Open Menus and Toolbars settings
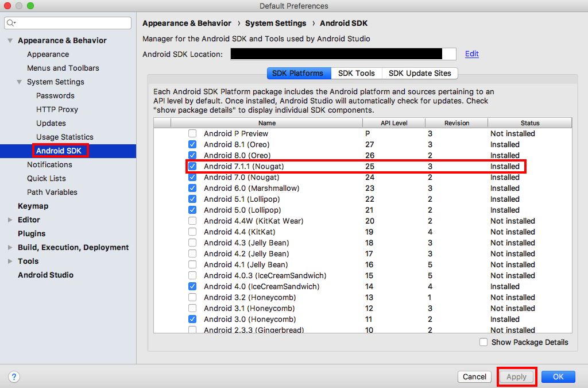Viewport: 588px width, 388px height. pyautogui.click(x=63, y=68)
